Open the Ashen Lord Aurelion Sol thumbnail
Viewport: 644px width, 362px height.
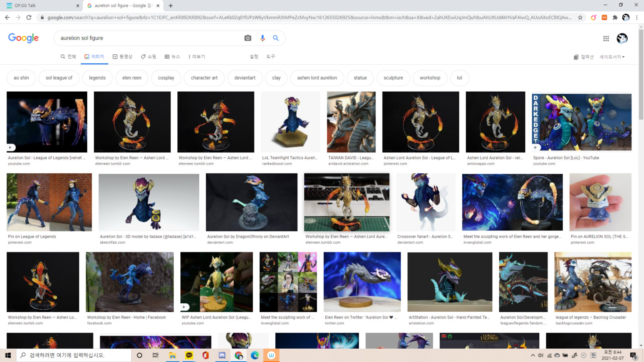[x=420, y=122]
